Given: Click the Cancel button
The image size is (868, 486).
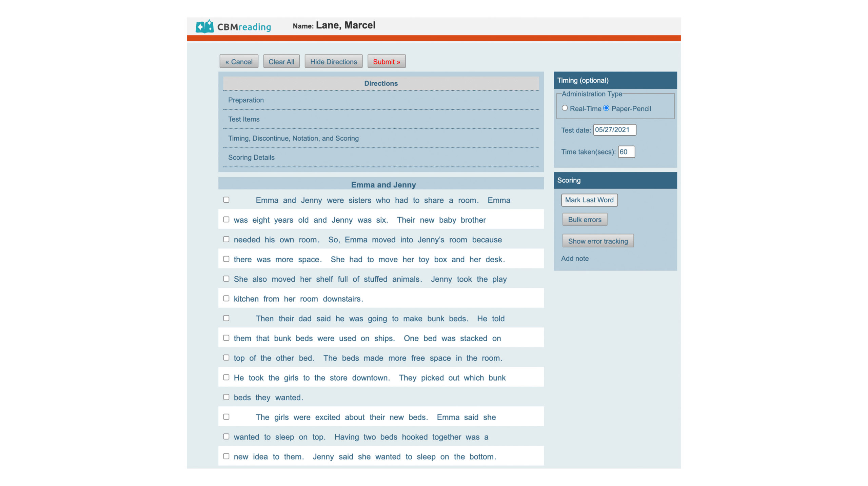Looking at the screenshot, I should pyautogui.click(x=239, y=61).
